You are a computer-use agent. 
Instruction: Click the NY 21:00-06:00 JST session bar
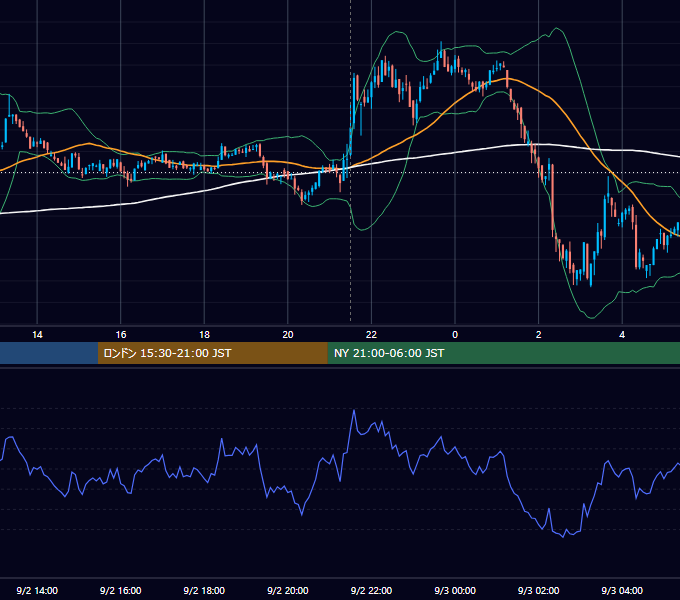pos(503,353)
